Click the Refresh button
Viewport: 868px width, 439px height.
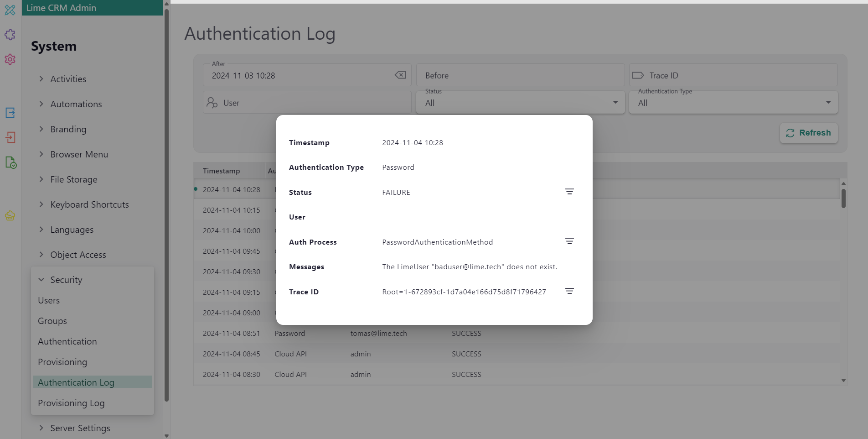point(808,133)
